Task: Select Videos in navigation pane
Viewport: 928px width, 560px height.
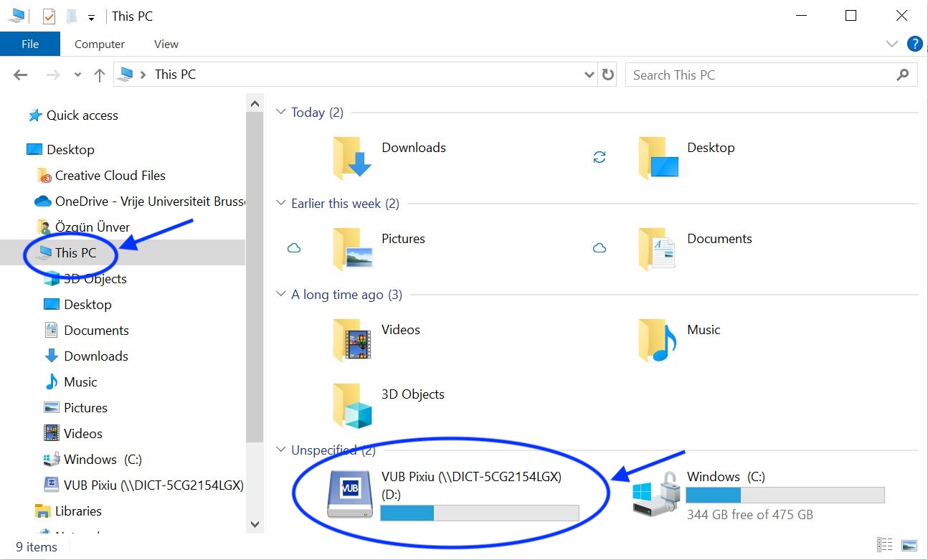Action: [82, 434]
